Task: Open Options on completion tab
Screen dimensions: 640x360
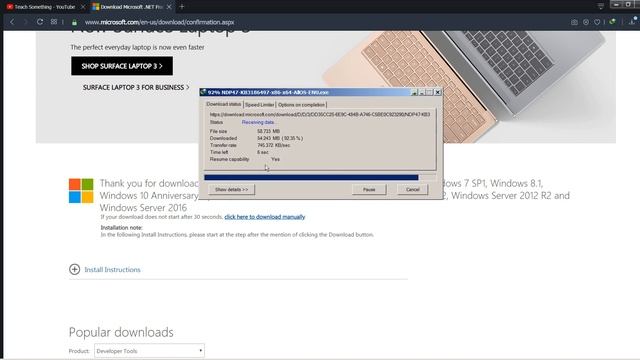Action: pyautogui.click(x=301, y=105)
